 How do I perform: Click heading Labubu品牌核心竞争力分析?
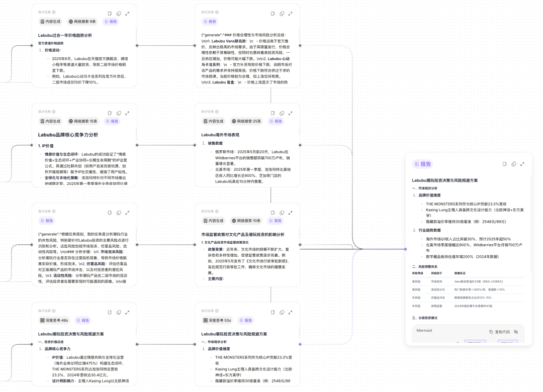[x=68, y=135]
